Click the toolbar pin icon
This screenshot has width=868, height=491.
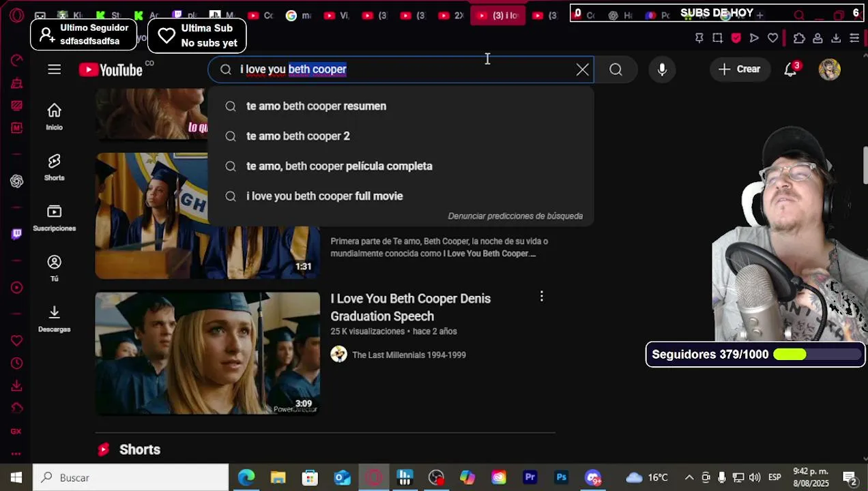[x=699, y=38]
